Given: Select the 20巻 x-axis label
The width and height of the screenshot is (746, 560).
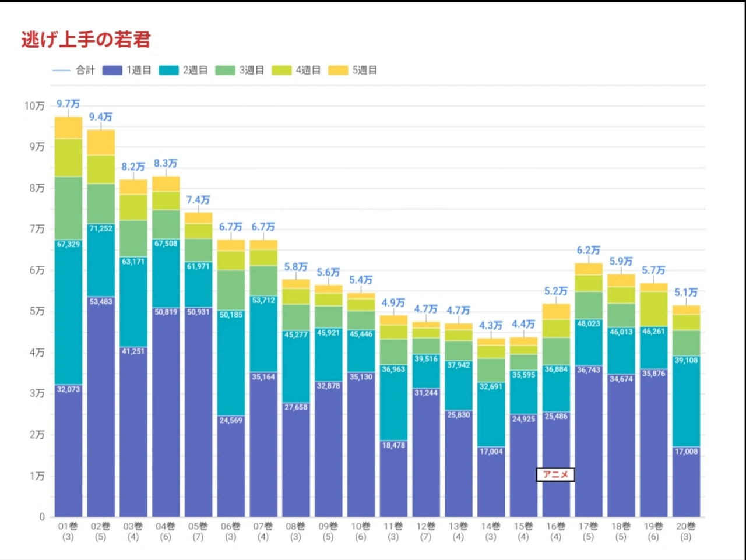Looking at the screenshot, I should [686, 526].
